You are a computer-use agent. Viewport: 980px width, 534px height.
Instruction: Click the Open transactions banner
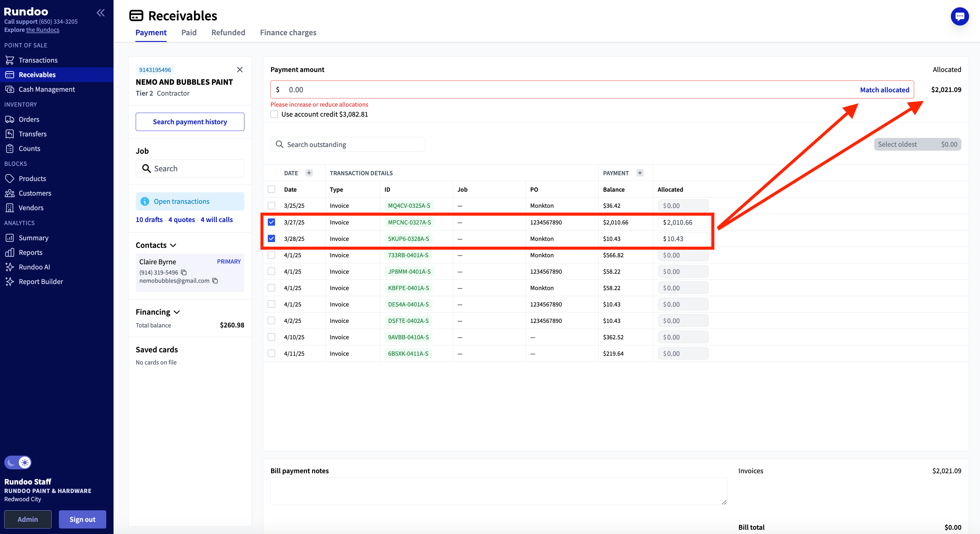pos(190,201)
